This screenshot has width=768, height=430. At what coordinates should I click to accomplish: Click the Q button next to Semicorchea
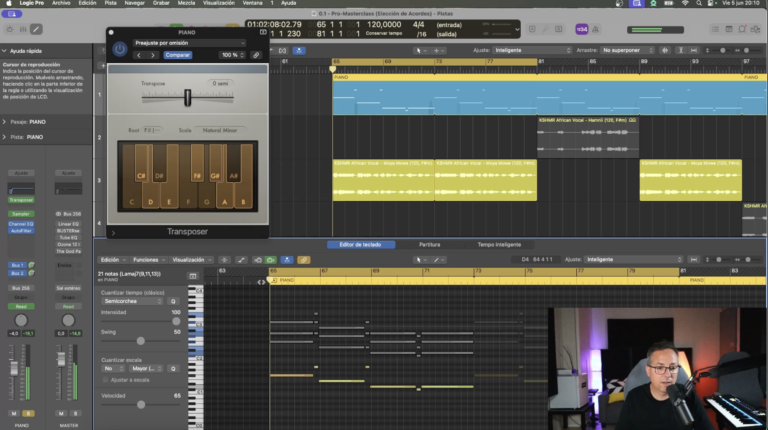click(x=173, y=301)
